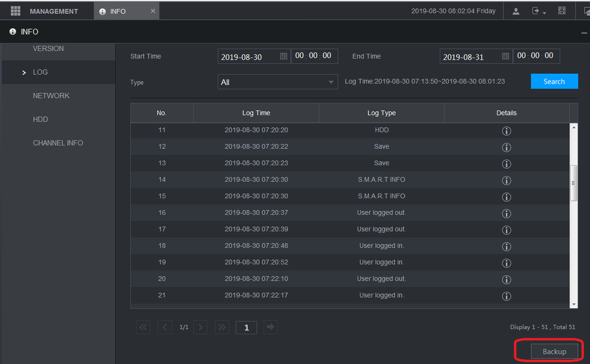Click the user account icon in top bar

click(x=516, y=11)
